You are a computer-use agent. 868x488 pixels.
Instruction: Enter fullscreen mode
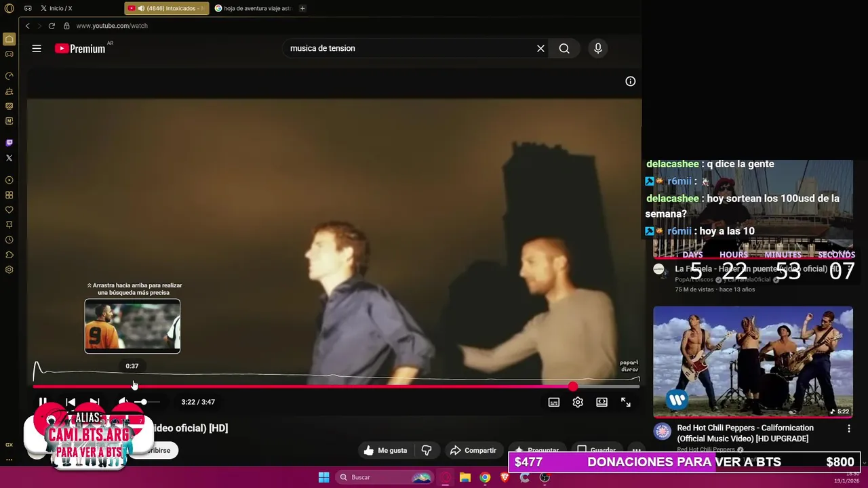pos(626,402)
